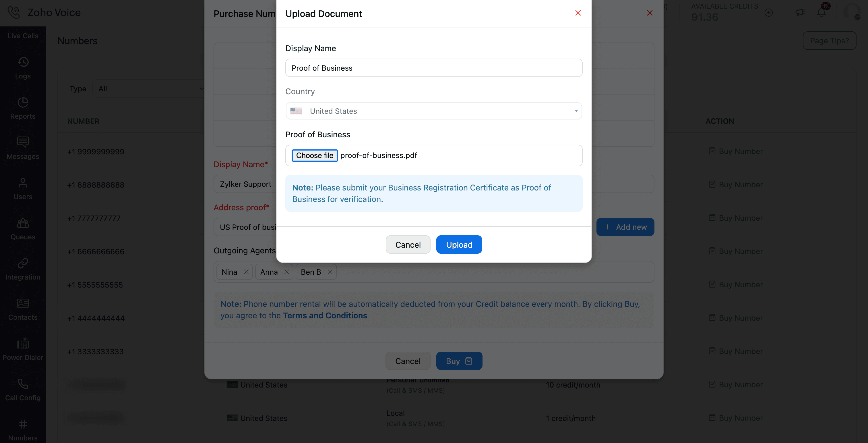The image size is (868, 443).
Task: Cancel the Upload Document dialog
Action: click(408, 244)
